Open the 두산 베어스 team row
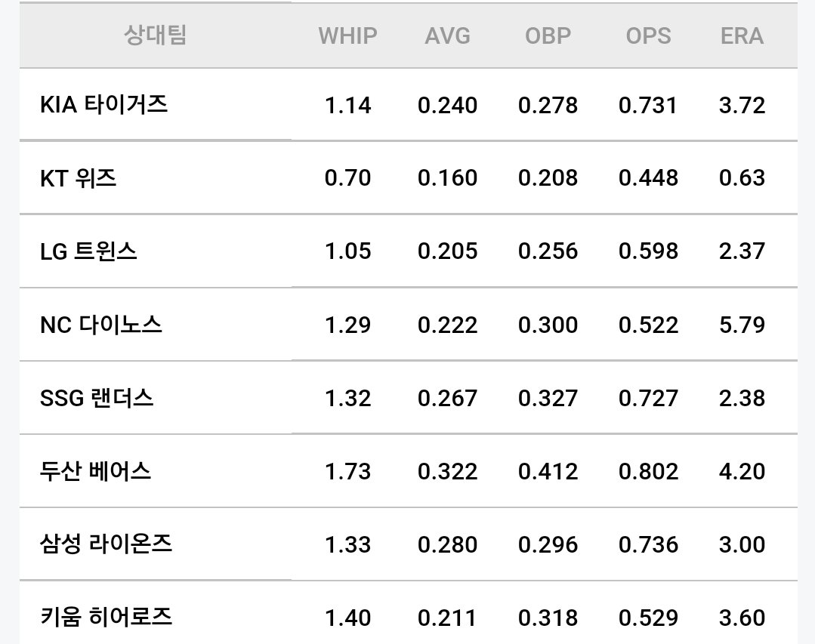Image resolution: width=815 pixels, height=644 pixels. coord(408,471)
